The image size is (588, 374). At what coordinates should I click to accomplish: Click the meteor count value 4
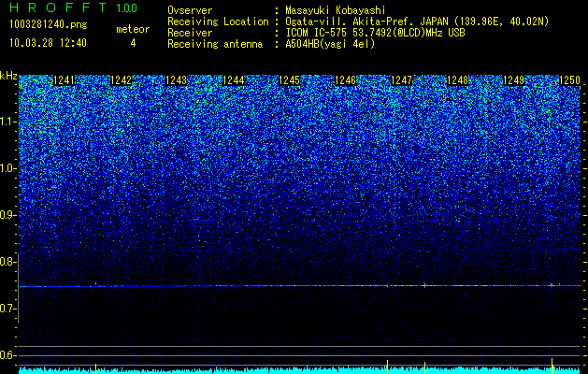(133, 43)
